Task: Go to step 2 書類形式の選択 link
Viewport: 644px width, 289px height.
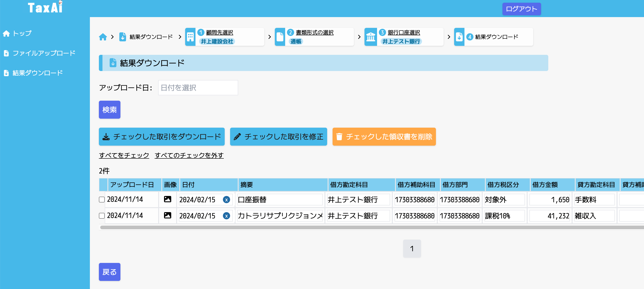Action: pyautogui.click(x=315, y=33)
